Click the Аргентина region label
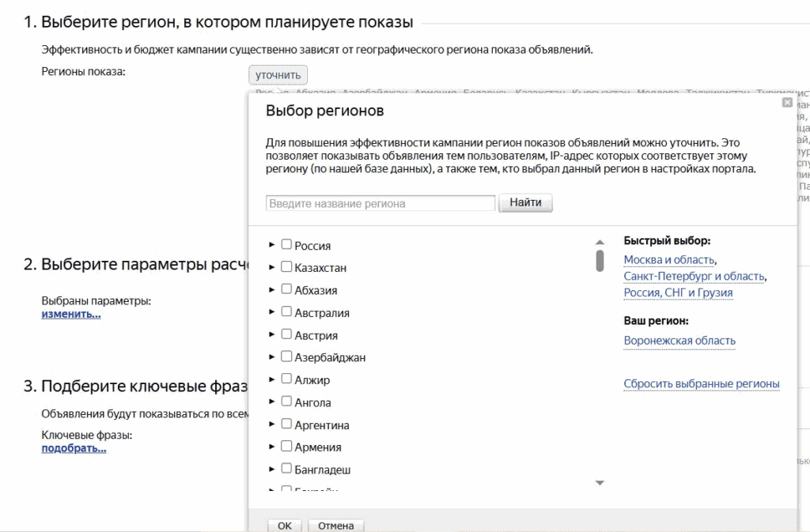 pyautogui.click(x=322, y=425)
